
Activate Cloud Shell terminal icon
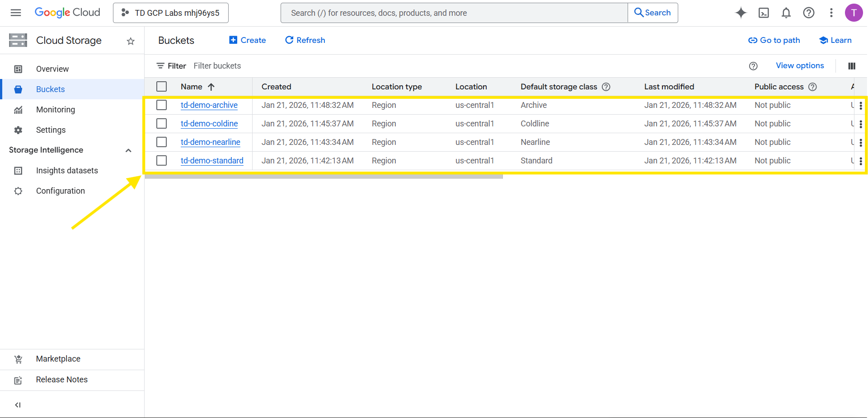click(764, 13)
